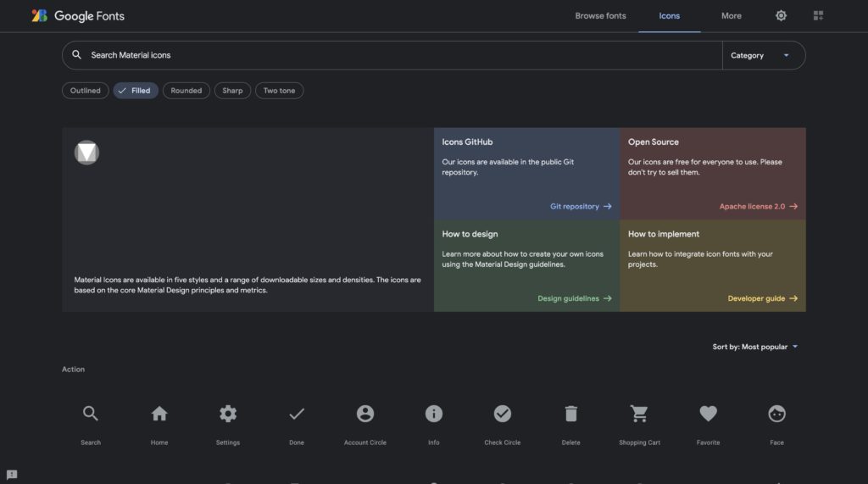Select the Favorite heart icon

pyautogui.click(x=708, y=413)
